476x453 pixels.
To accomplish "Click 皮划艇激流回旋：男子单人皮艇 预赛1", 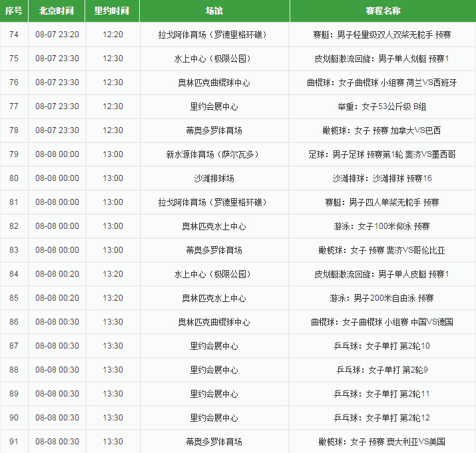I will click(381, 275).
